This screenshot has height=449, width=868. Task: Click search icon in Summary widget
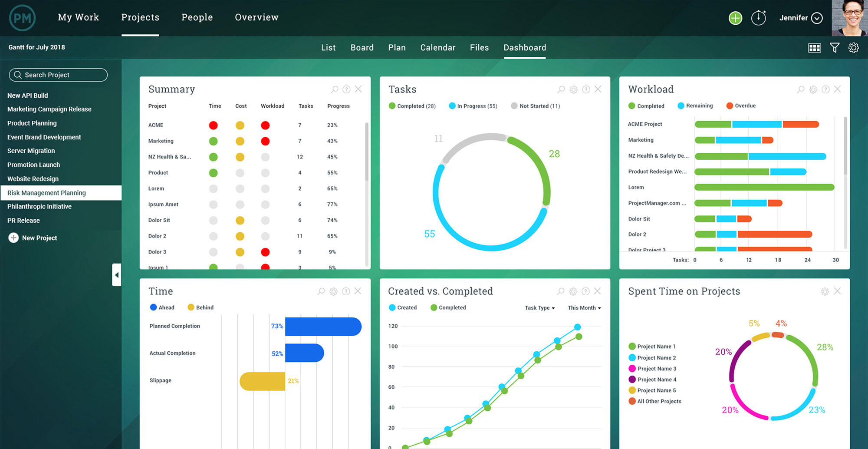tap(335, 89)
